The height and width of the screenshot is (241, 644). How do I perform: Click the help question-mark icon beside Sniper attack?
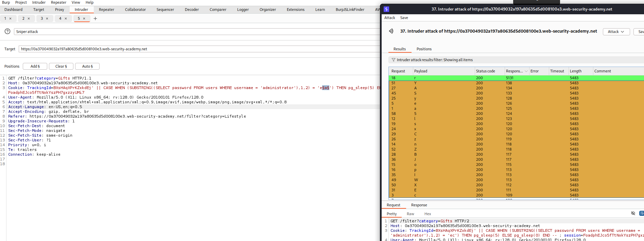pos(7,31)
